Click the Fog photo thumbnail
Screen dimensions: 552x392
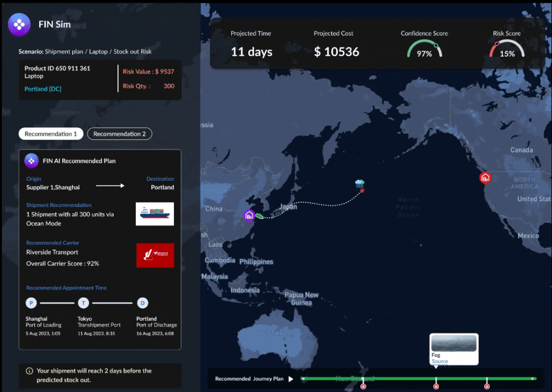tap(454, 343)
